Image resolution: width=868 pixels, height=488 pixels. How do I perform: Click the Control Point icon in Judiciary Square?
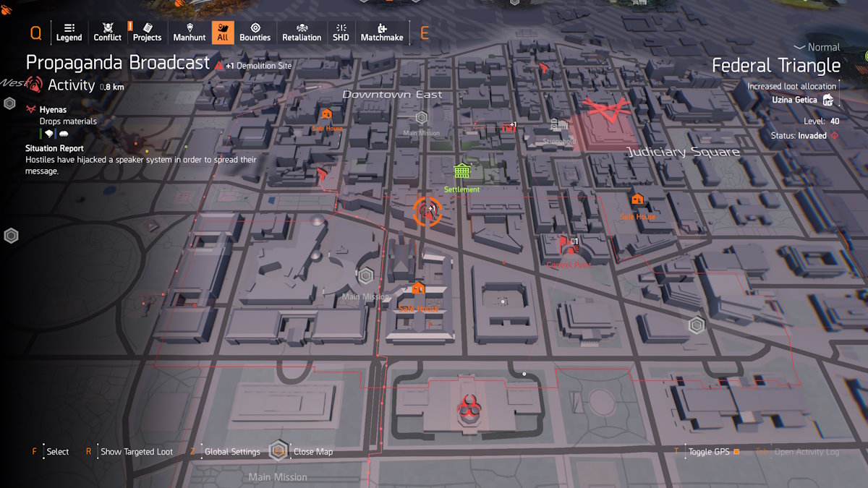(568, 246)
